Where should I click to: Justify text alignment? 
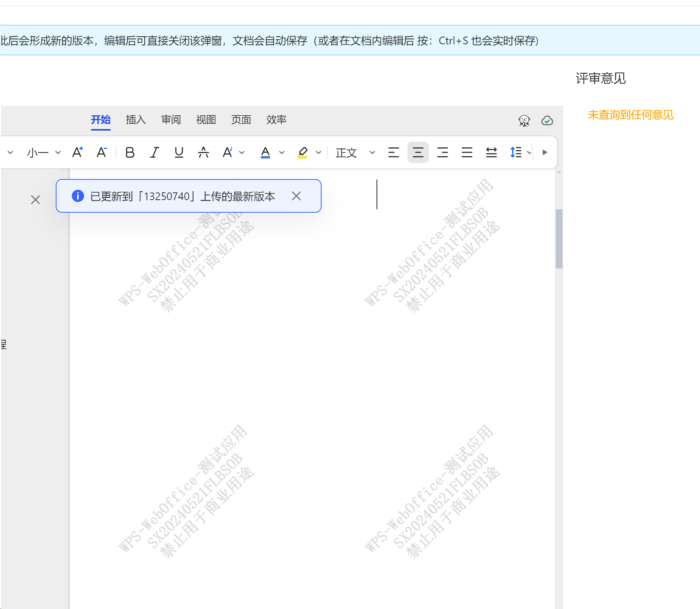click(x=467, y=152)
